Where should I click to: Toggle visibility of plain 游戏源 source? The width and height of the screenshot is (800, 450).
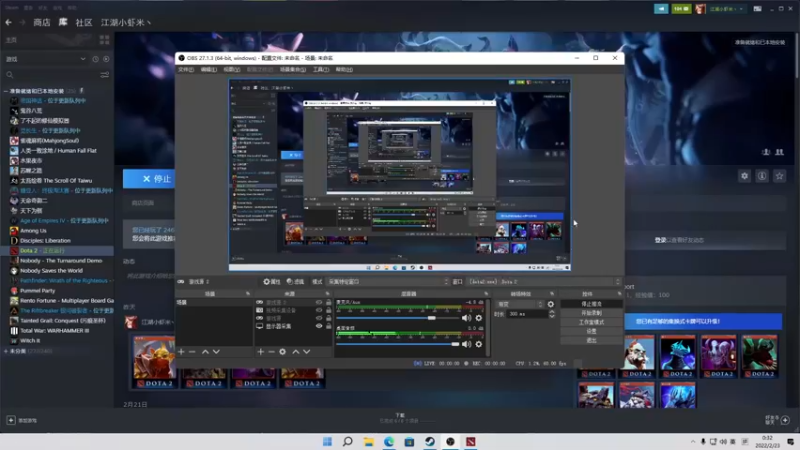pos(319,318)
